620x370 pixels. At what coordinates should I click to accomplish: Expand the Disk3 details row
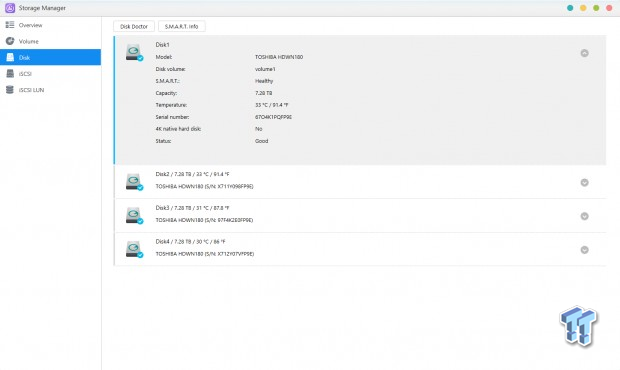584,216
